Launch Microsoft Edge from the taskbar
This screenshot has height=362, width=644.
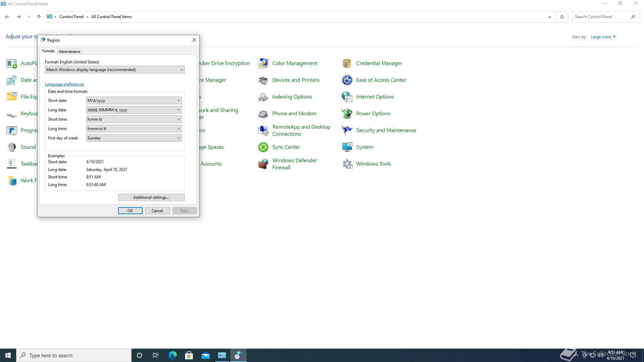(x=173, y=355)
